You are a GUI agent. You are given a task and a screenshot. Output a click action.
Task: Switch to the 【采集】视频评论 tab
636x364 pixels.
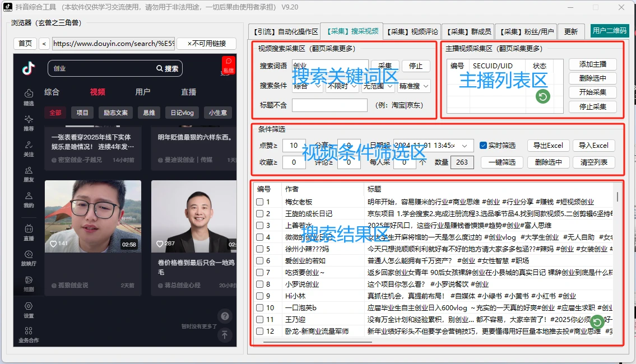412,31
